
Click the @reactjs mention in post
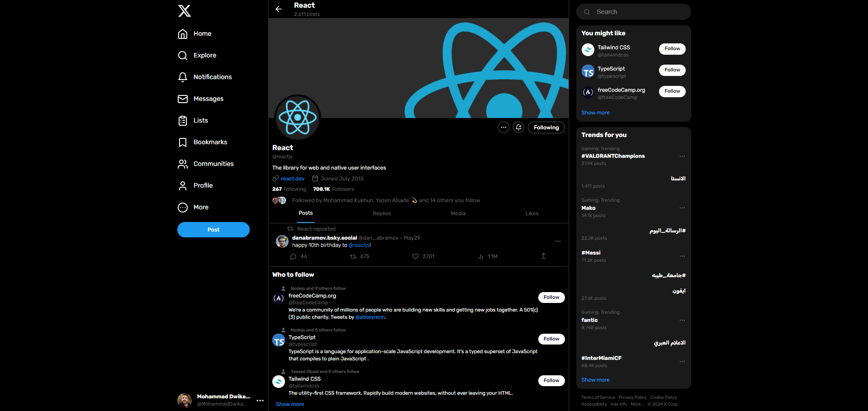359,245
